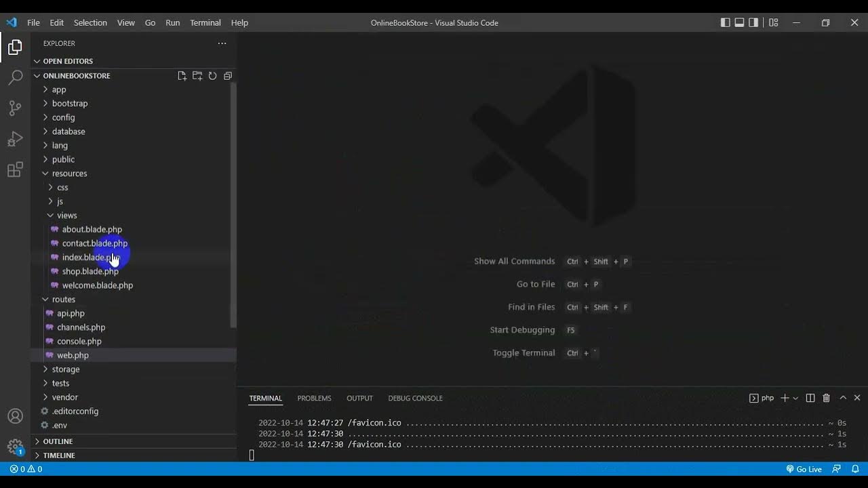The height and width of the screenshot is (488, 868).
Task: Open the Explorer view in activity bar
Action: click(15, 47)
